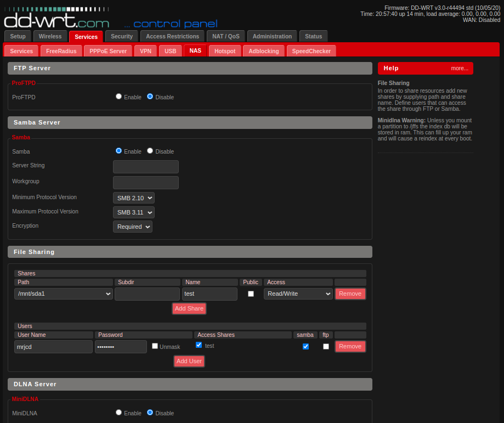
Task: Open Minimum Protocol Version dropdown
Action: [x=134, y=198]
